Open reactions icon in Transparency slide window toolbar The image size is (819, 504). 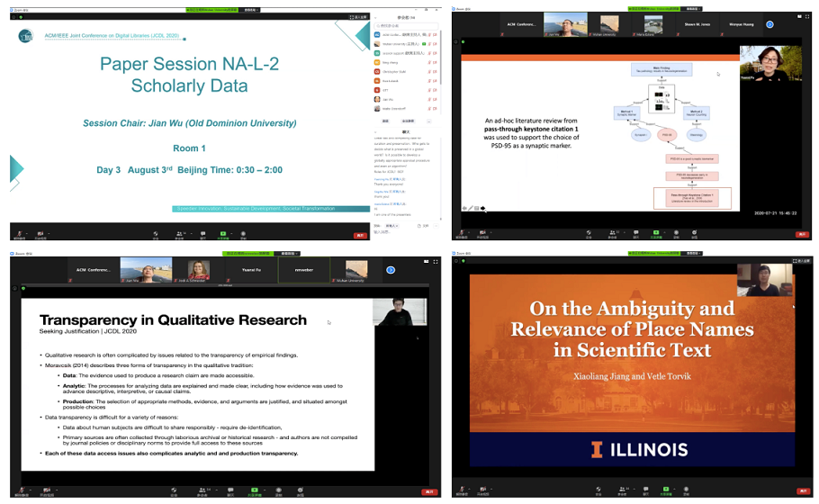pyautogui.click(x=300, y=491)
